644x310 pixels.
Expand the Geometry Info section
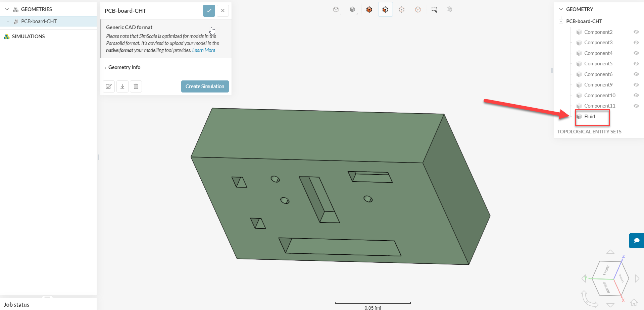coord(124,67)
